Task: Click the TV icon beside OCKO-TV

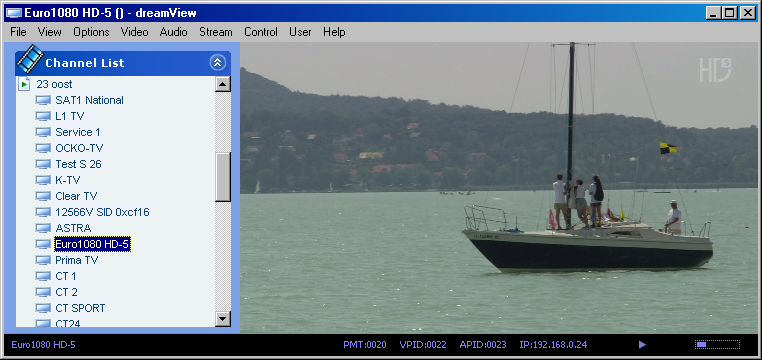Action: [x=43, y=149]
